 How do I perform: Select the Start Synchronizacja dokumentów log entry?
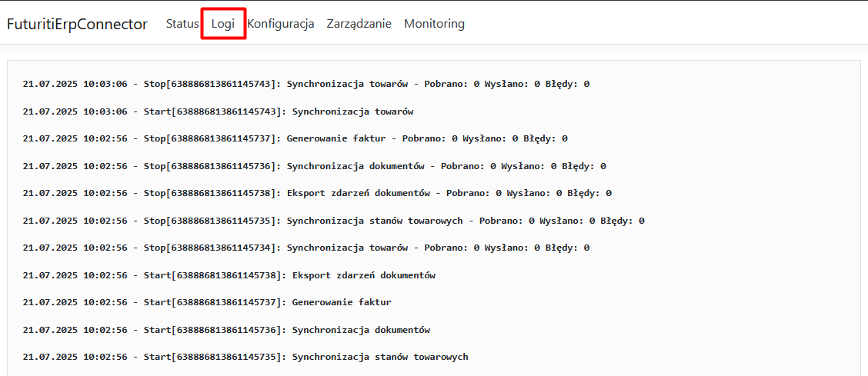226,330
